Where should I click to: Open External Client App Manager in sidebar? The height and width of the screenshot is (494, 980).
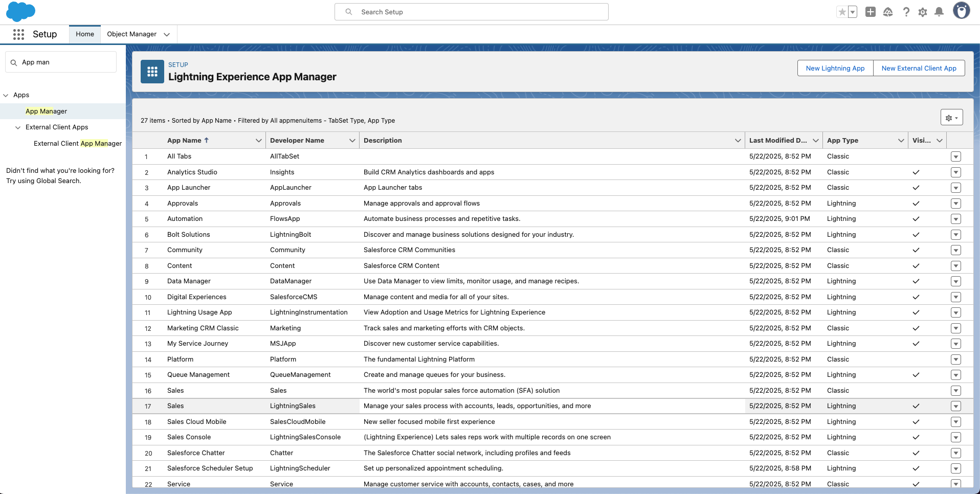coord(78,143)
